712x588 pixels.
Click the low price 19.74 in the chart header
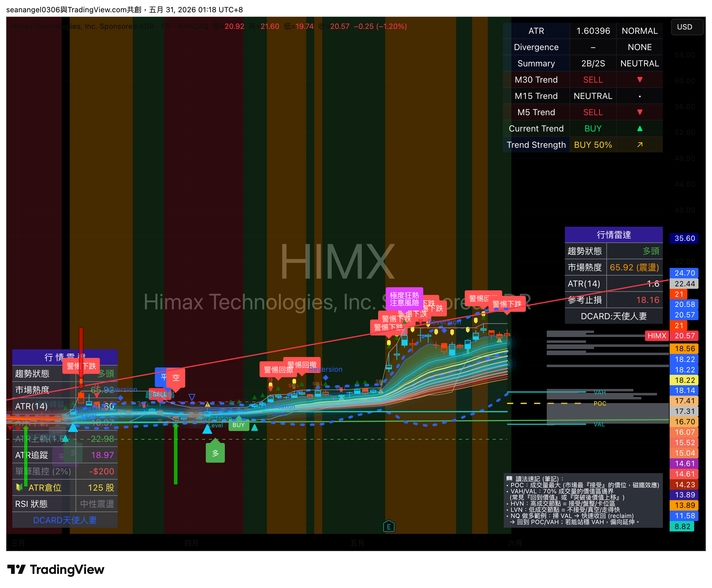click(304, 26)
